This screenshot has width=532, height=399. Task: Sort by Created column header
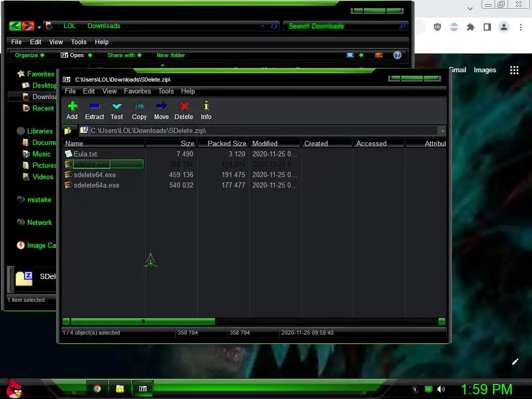tap(327, 143)
